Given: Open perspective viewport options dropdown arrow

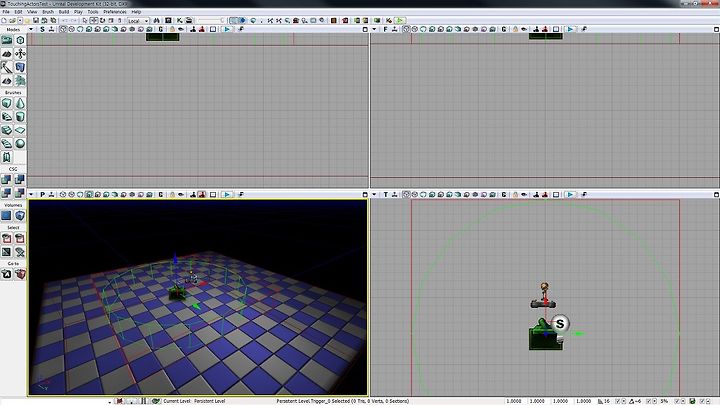Looking at the screenshot, I should tap(31, 195).
